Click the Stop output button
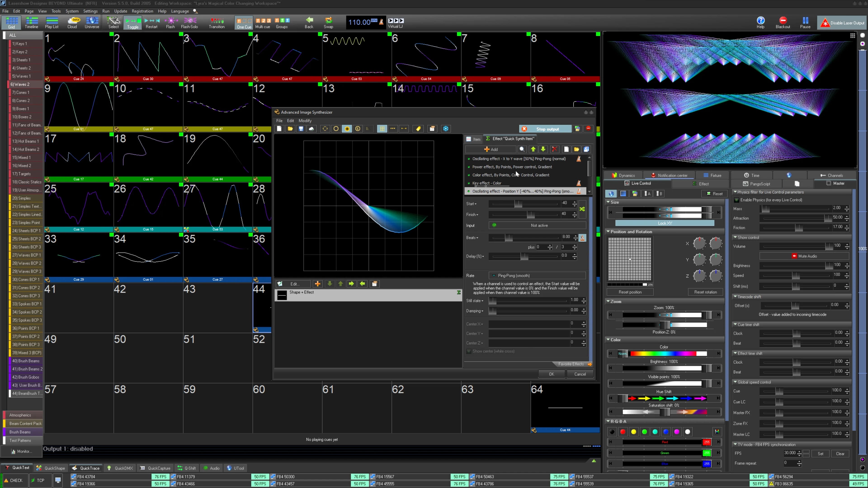 tap(545, 129)
